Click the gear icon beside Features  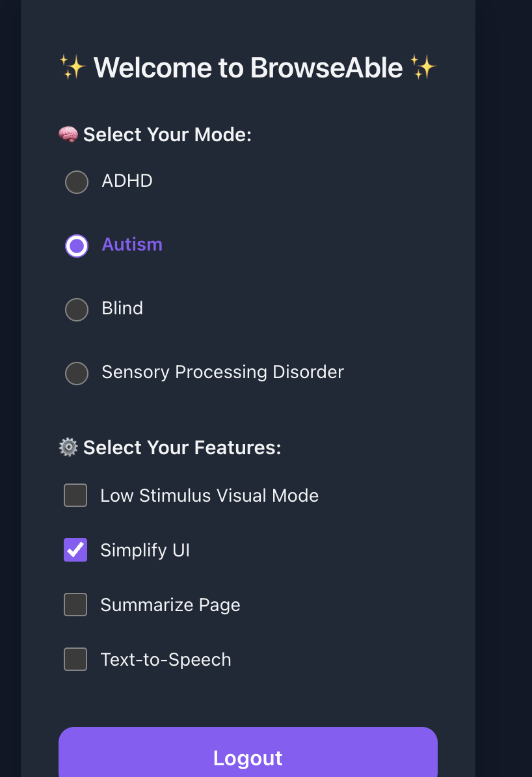[x=68, y=448]
